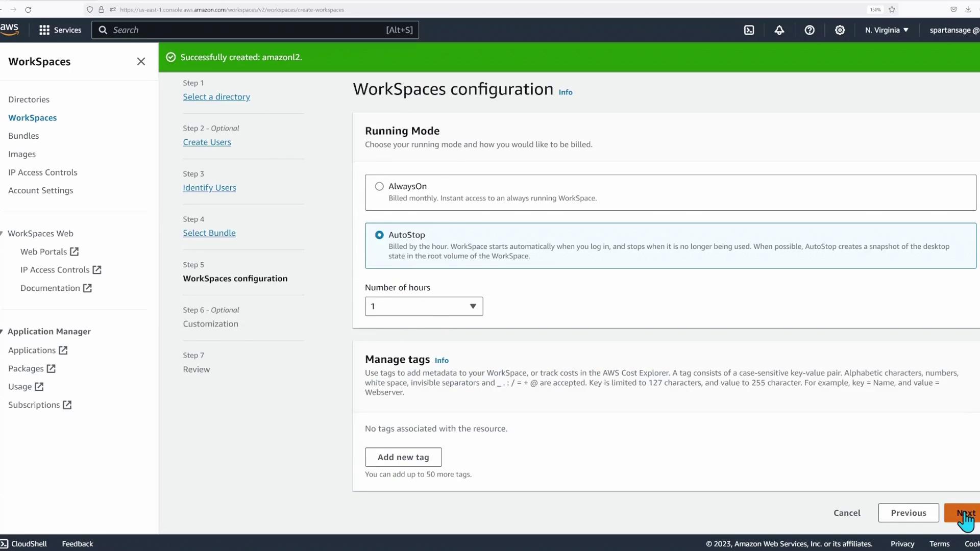Open CloudShell from the bottom footer bar
Screen dimensions: 980x551
click(x=23, y=544)
